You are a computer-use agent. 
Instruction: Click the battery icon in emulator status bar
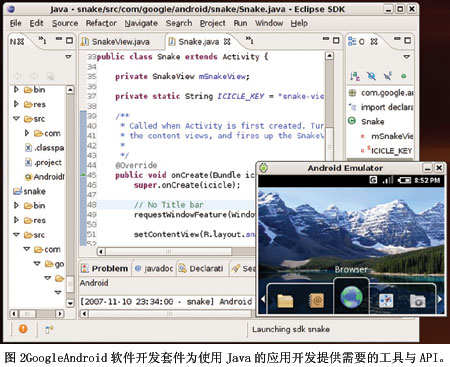point(404,180)
